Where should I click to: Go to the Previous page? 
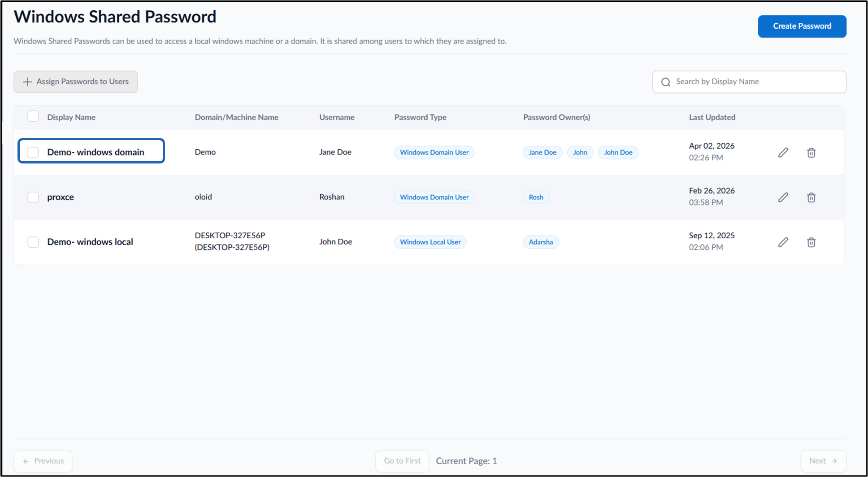(x=43, y=461)
